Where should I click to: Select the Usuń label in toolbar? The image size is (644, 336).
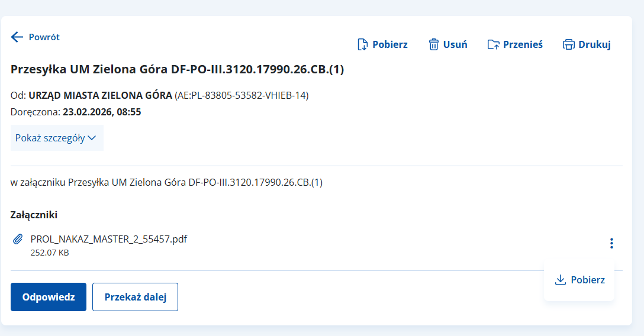[455, 44]
